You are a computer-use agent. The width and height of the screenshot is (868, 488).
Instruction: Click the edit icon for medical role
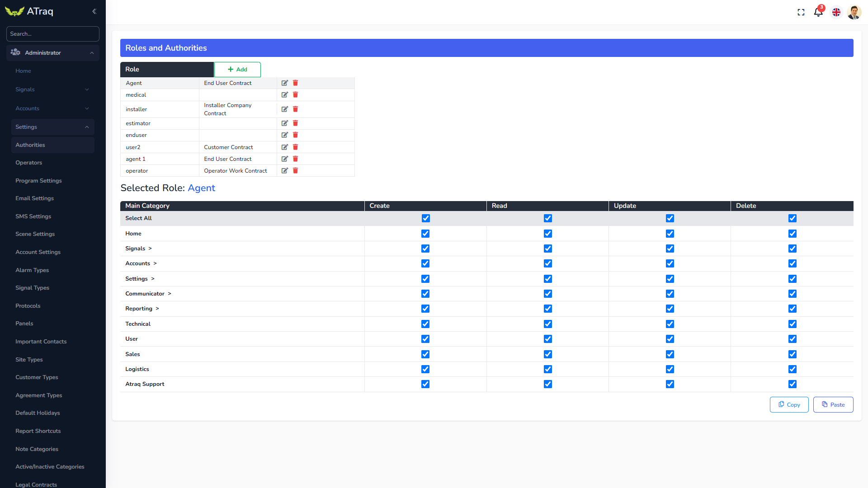(x=284, y=95)
